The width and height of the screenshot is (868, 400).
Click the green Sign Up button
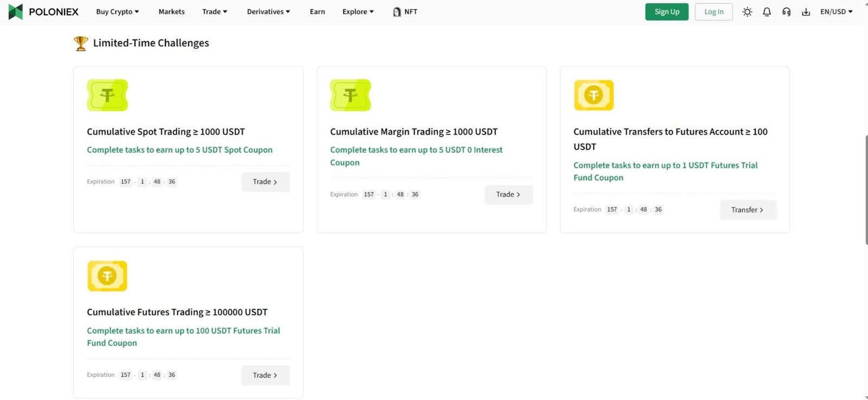pyautogui.click(x=666, y=11)
